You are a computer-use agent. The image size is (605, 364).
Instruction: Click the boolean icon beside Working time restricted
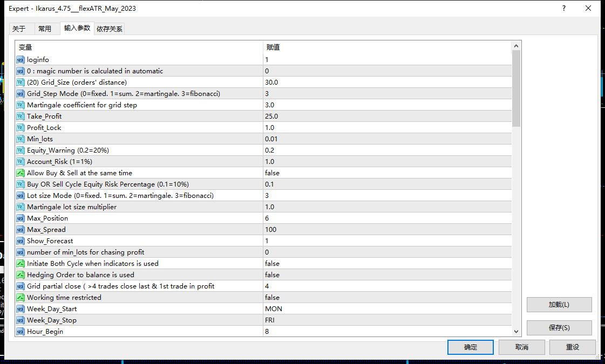tap(21, 298)
